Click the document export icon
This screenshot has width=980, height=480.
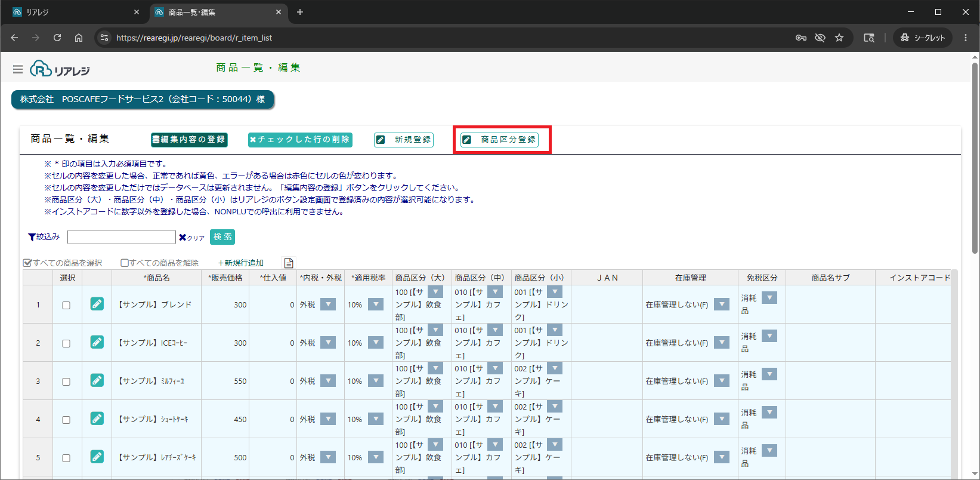(289, 263)
